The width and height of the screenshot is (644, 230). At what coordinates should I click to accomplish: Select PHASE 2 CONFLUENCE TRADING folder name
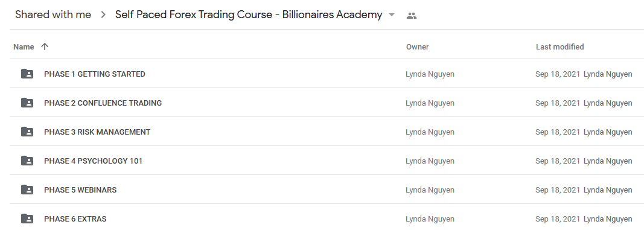[103, 103]
